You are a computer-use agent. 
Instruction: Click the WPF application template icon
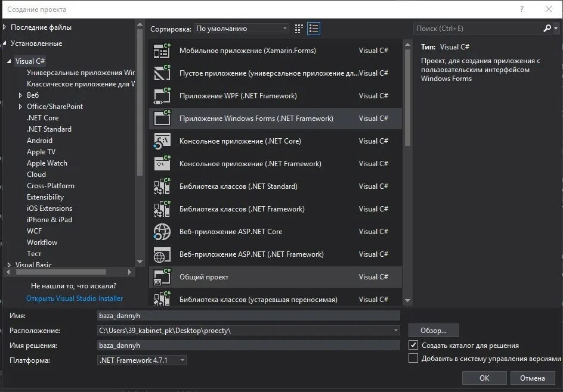pos(162,96)
